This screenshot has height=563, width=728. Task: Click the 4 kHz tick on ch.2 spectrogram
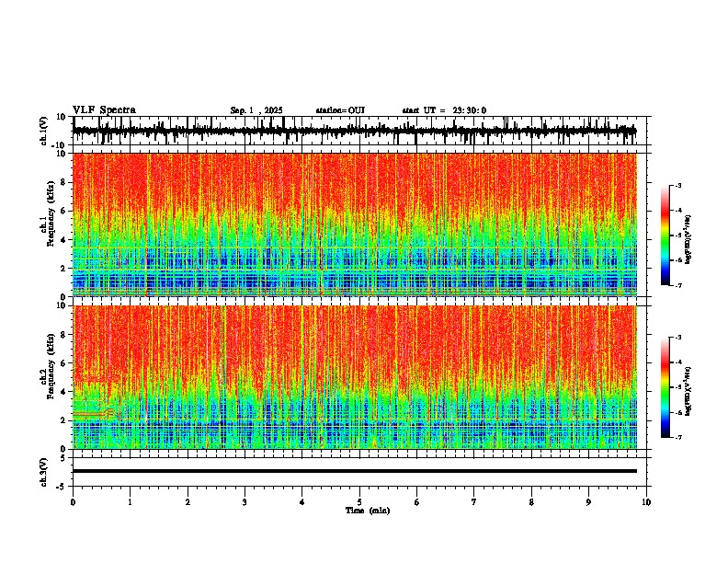click(x=63, y=392)
